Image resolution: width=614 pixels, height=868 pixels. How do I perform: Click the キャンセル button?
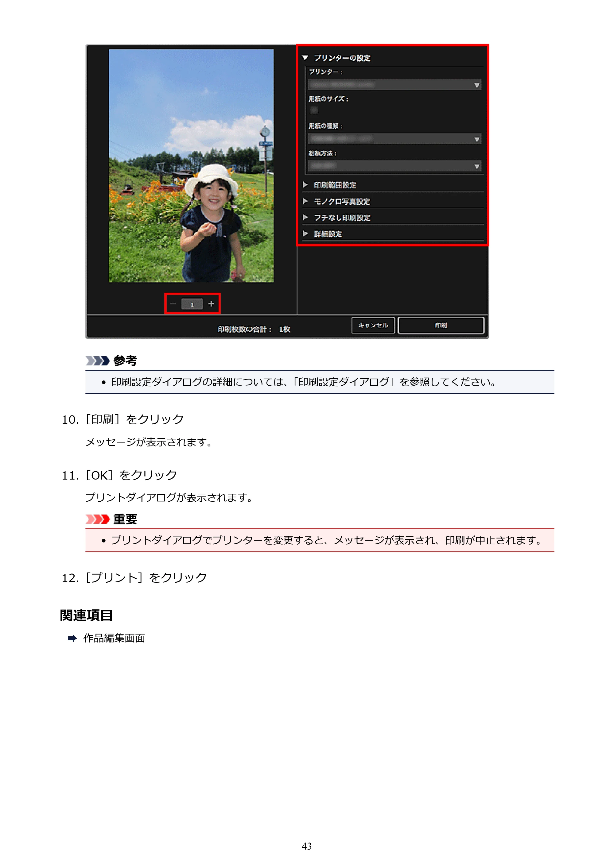(x=373, y=326)
